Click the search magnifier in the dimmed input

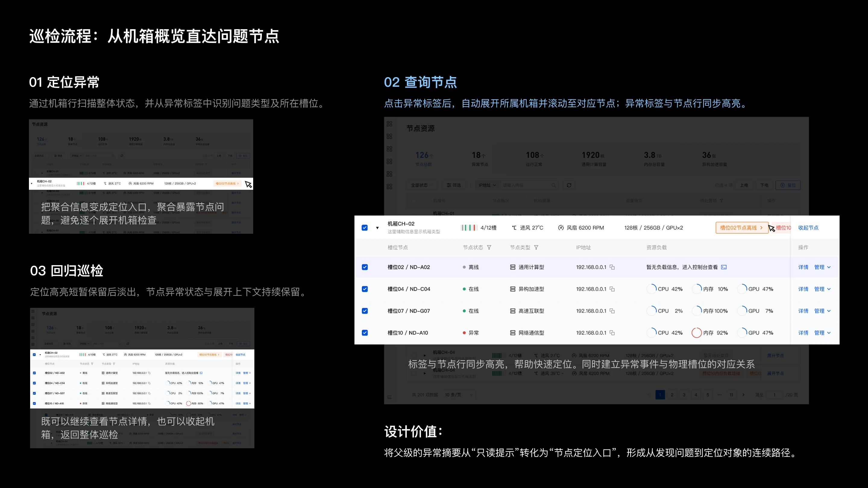click(x=553, y=185)
